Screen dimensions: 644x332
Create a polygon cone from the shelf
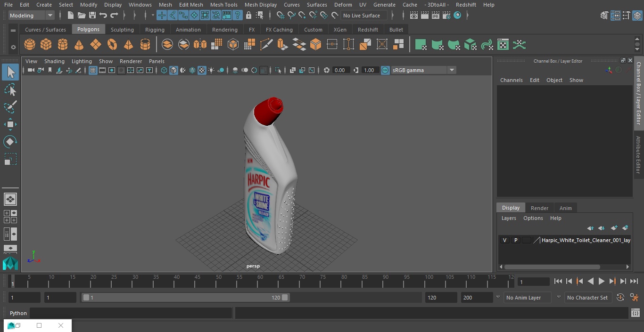pos(79,45)
